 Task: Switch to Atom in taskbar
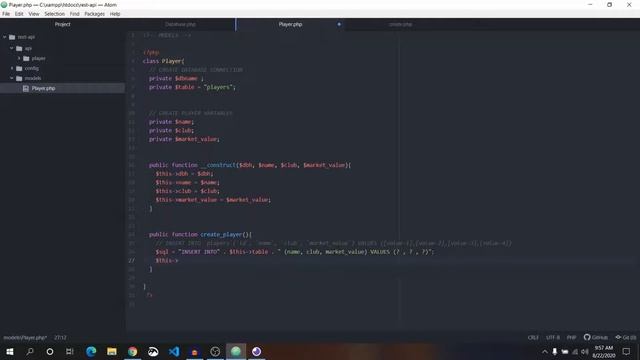[x=236, y=351]
